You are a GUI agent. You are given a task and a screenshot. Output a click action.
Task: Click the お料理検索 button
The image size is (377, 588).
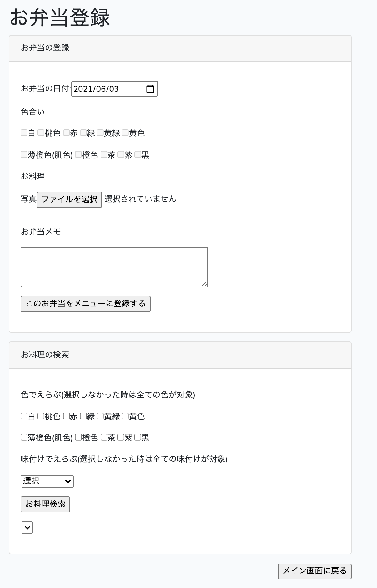pyautogui.click(x=45, y=504)
